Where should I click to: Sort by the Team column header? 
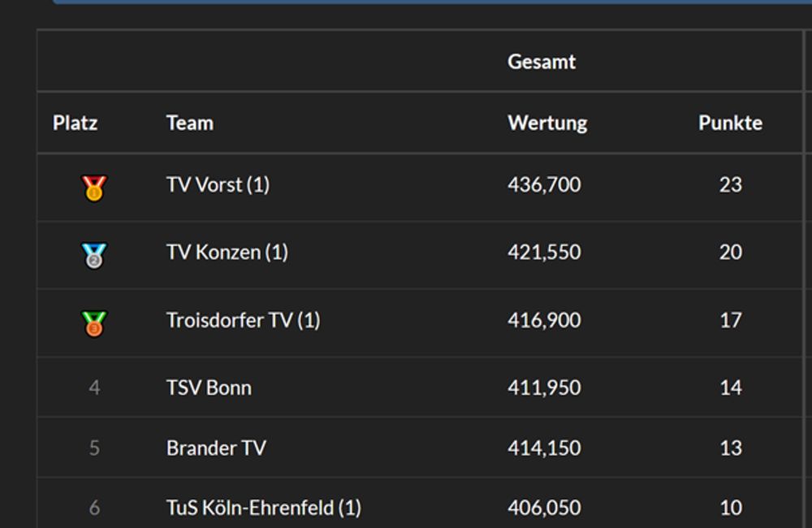pos(190,123)
